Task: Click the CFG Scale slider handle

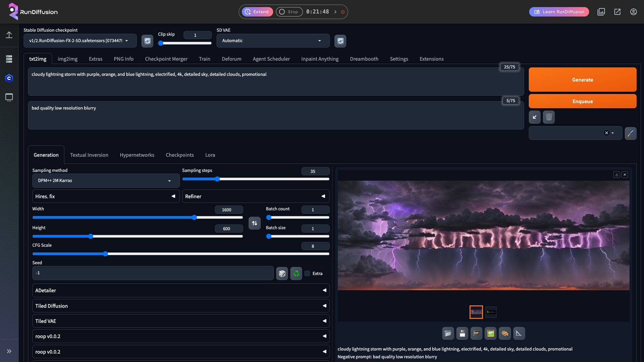Action: 105,254
